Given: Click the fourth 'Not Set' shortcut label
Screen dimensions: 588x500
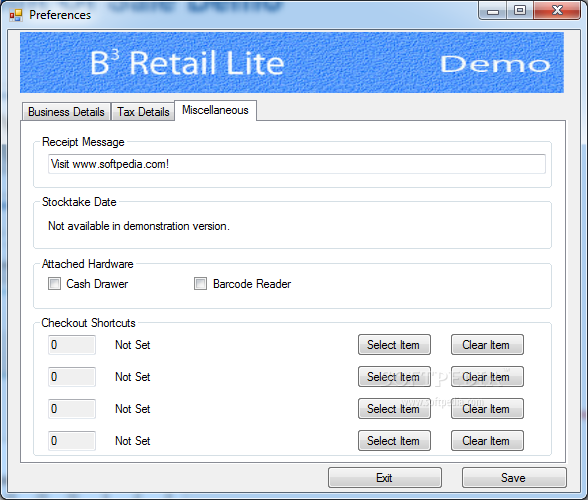Looking at the screenshot, I should point(132,441).
